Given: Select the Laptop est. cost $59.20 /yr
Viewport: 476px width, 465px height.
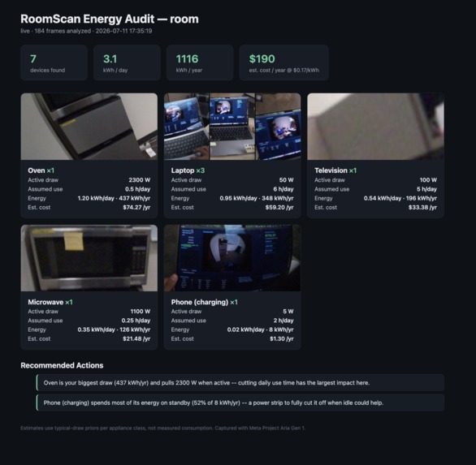Looking at the screenshot, I should [x=279, y=208].
